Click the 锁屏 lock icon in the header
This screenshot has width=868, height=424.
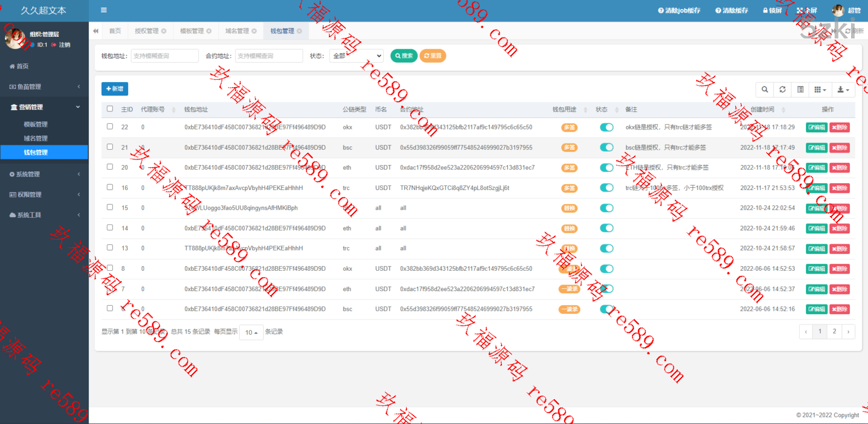pyautogui.click(x=766, y=11)
